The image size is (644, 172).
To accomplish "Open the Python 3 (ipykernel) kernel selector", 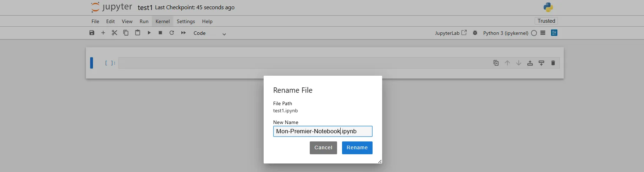I will [x=506, y=33].
